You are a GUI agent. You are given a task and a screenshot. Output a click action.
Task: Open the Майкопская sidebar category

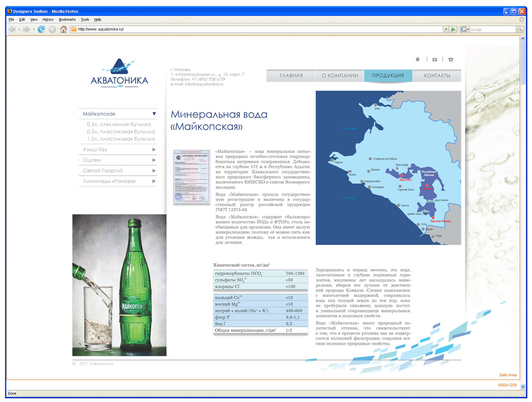pyautogui.click(x=99, y=114)
